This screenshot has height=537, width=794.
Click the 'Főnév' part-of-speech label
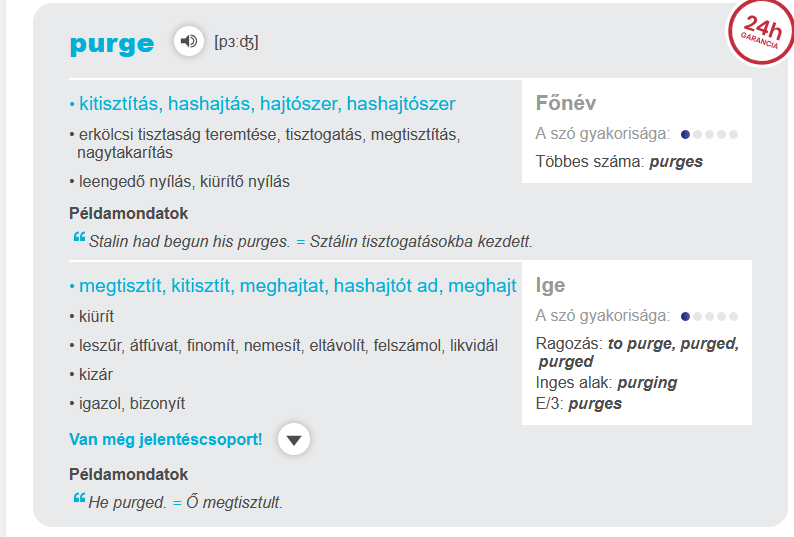point(566,104)
